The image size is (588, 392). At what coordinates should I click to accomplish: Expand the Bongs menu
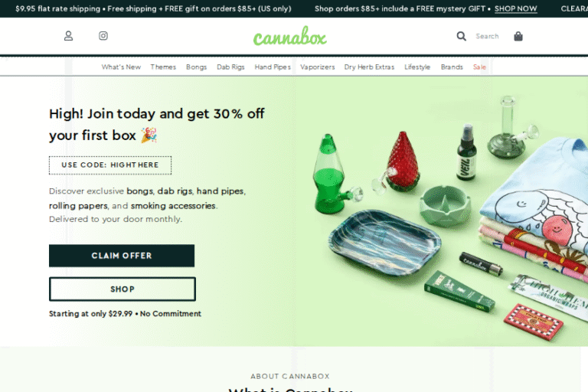[197, 67]
